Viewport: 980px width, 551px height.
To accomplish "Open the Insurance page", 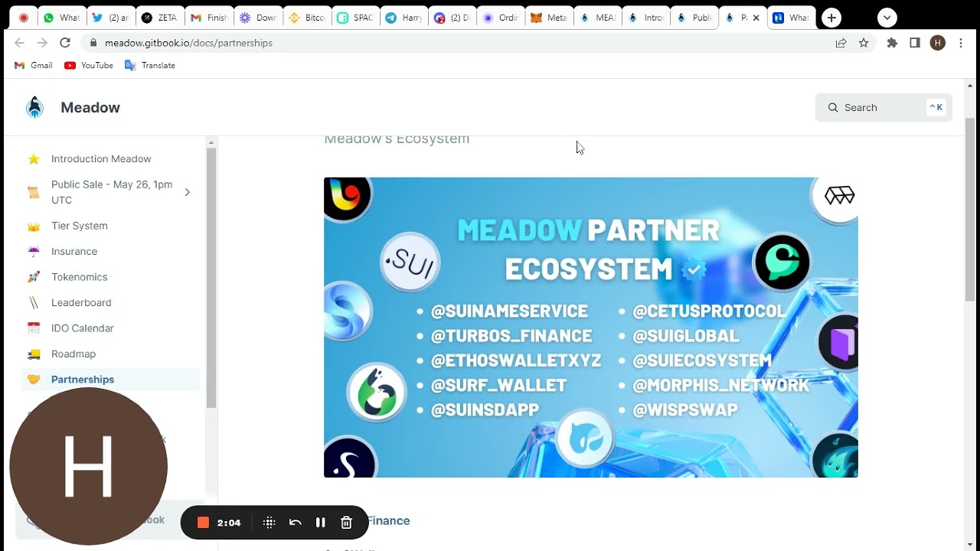I will 74,251.
